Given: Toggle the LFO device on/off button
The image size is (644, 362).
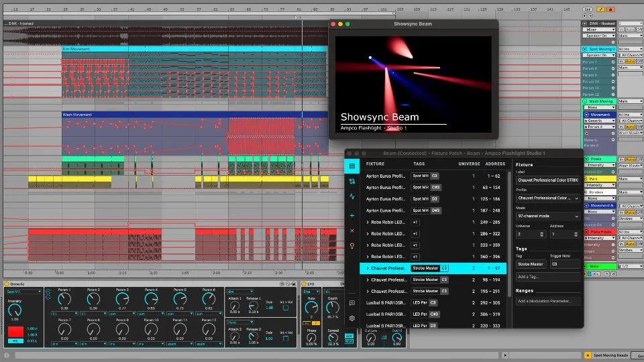Looking at the screenshot, I should tap(303, 284).
